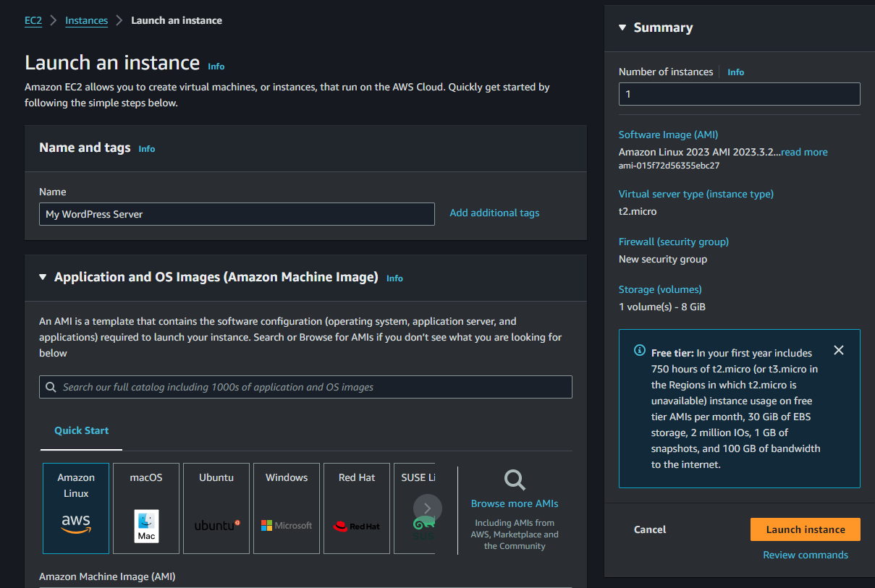Collapse the Summary panel
The width and height of the screenshot is (875, 588).
click(622, 27)
